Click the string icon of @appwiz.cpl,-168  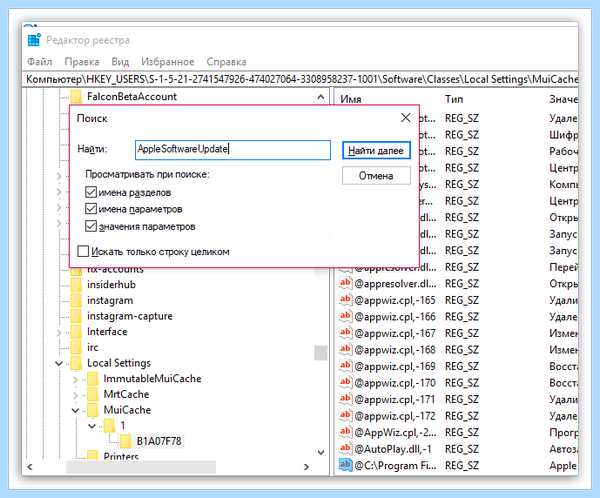coord(345,349)
